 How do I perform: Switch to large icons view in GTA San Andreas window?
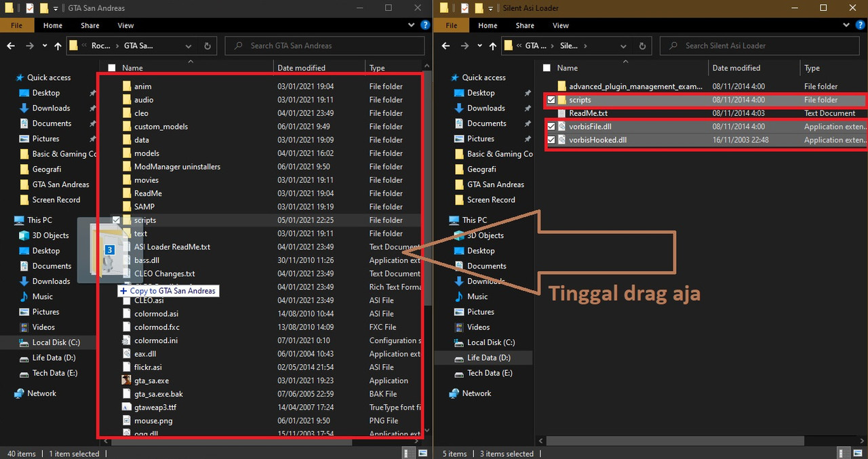tap(424, 453)
